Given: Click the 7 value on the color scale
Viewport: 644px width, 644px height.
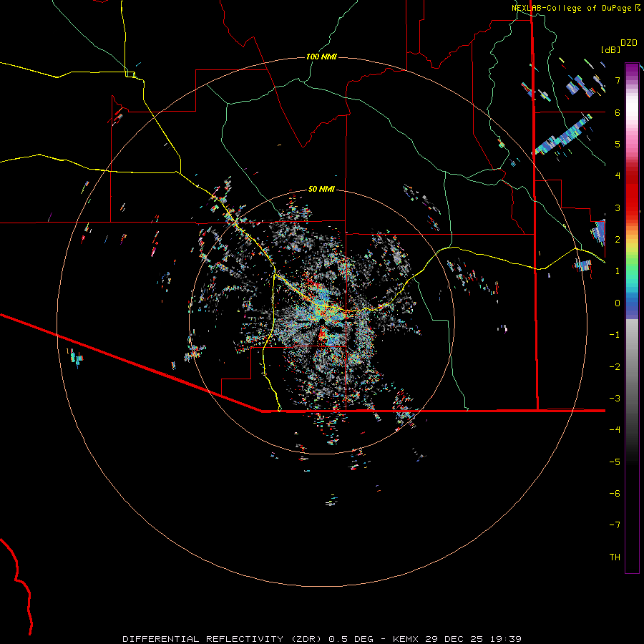Looking at the screenshot, I should 618,80.
